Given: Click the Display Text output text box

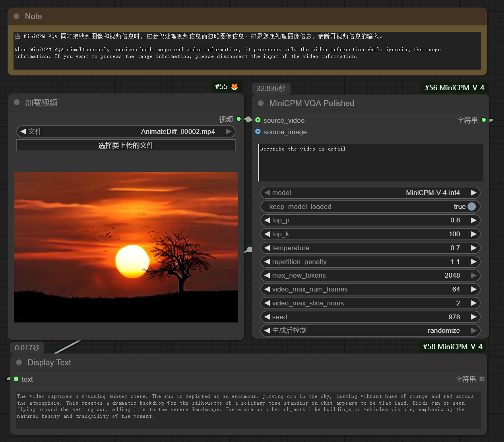Looking at the screenshot, I should pos(248,410).
